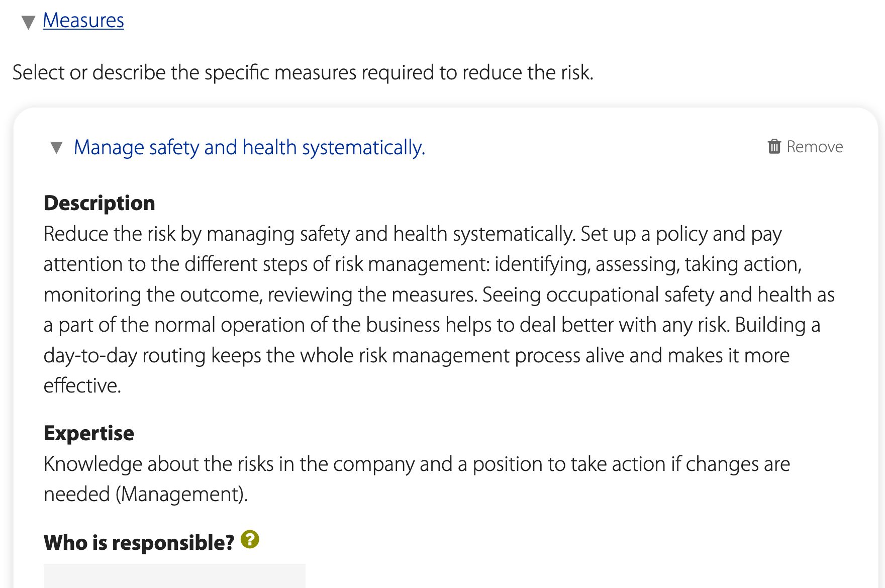Click the line starting day-to-day routing

[416, 356]
